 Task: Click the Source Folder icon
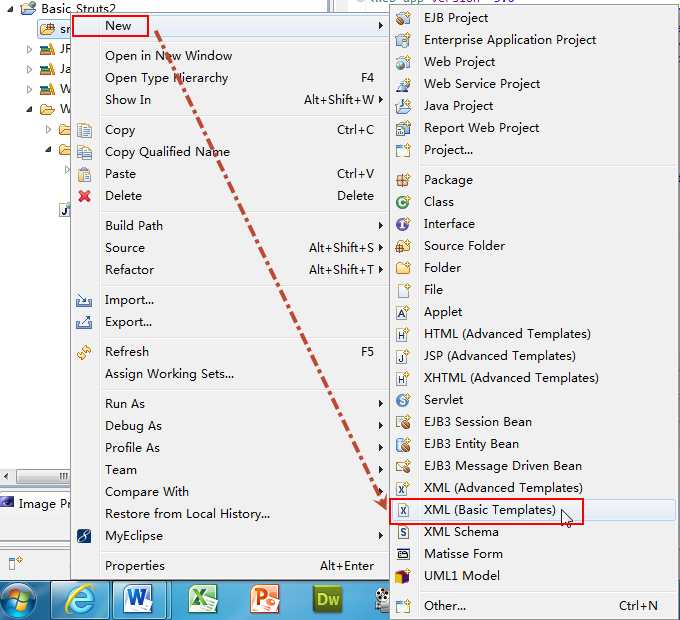point(403,246)
